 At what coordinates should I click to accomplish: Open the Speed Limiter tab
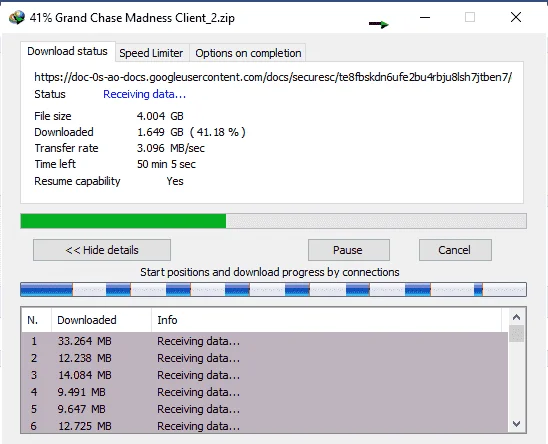[x=151, y=53]
